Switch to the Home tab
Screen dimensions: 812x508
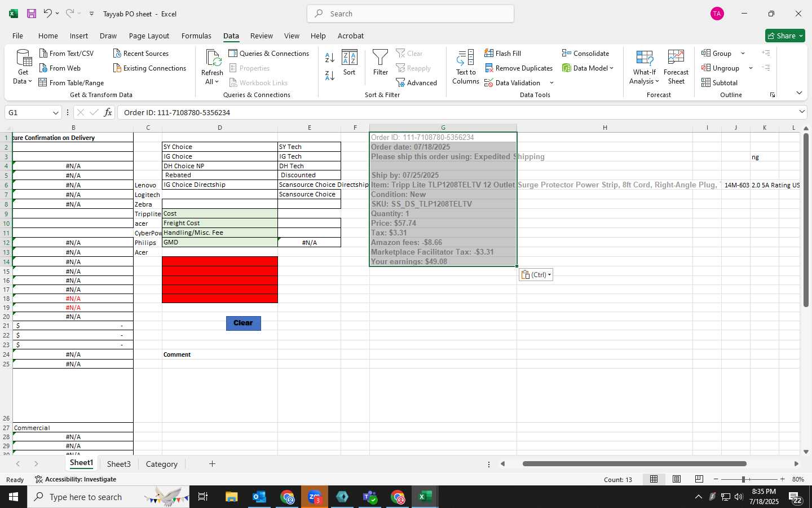(x=48, y=36)
